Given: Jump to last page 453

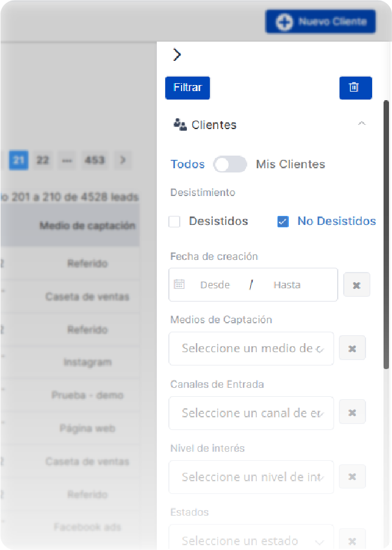Looking at the screenshot, I should pyautogui.click(x=95, y=160).
